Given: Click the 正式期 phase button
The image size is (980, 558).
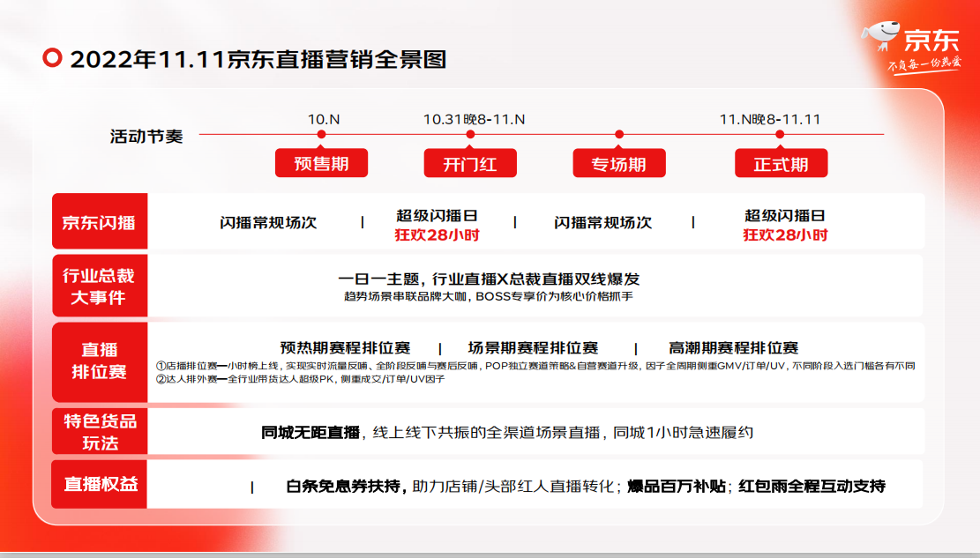Looking at the screenshot, I should pyautogui.click(x=781, y=164).
